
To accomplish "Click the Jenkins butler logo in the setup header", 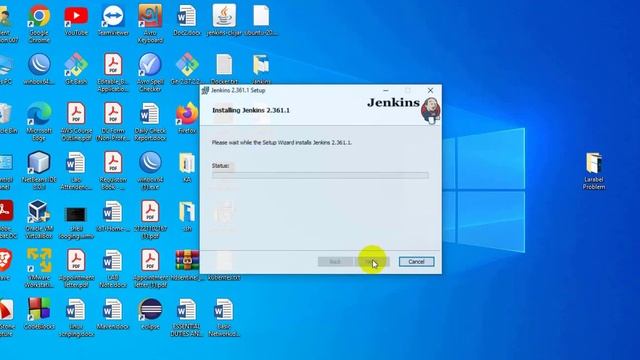I will pyautogui.click(x=430, y=110).
